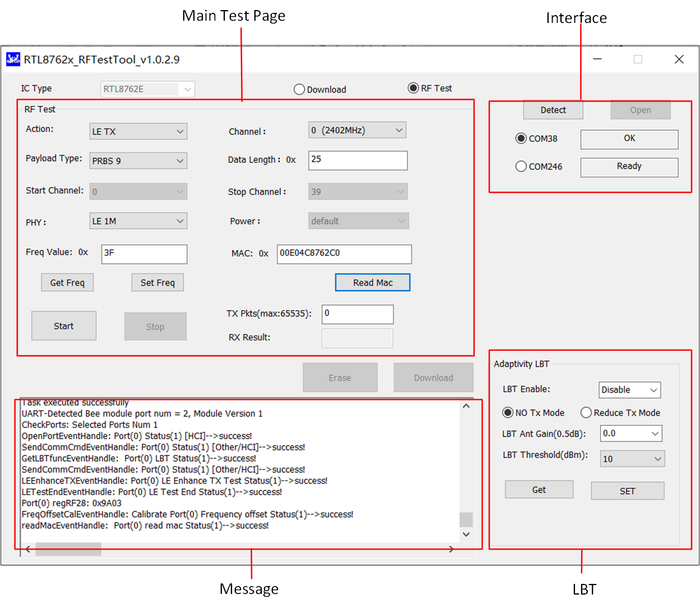Click the SET button in Adaptivity LBT
The height and width of the screenshot is (608, 700).
[x=627, y=491]
